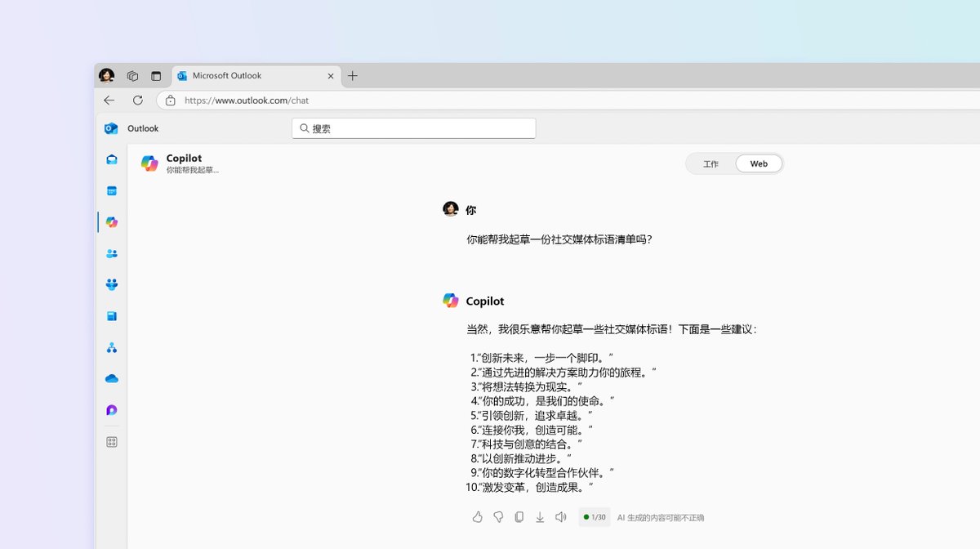Click the browser profile avatar
The height and width of the screenshot is (549, 980).
click(106, 76)
